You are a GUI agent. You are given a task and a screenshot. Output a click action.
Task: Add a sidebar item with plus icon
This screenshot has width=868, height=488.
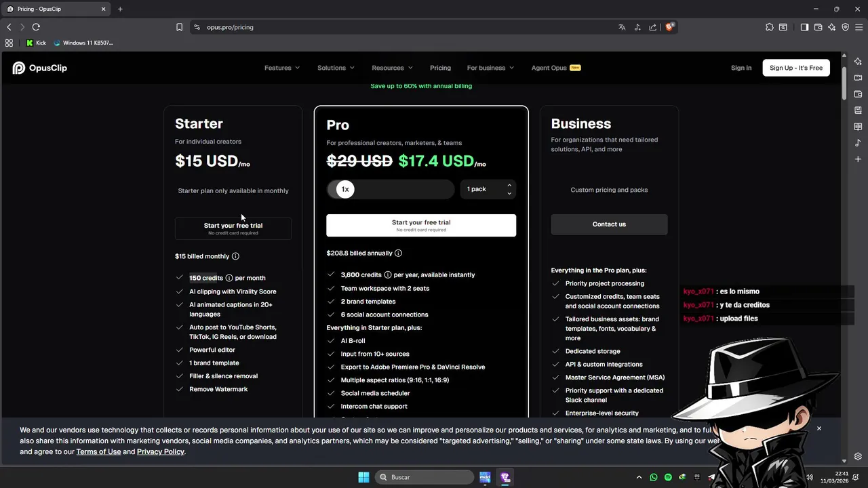point(858,159)
